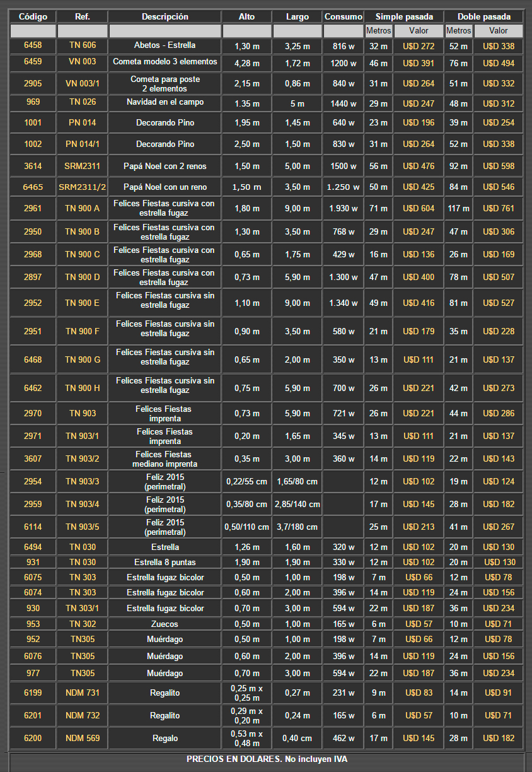Click the U$D 761 price
Screen dimensions: 532x772
[498, 209]
